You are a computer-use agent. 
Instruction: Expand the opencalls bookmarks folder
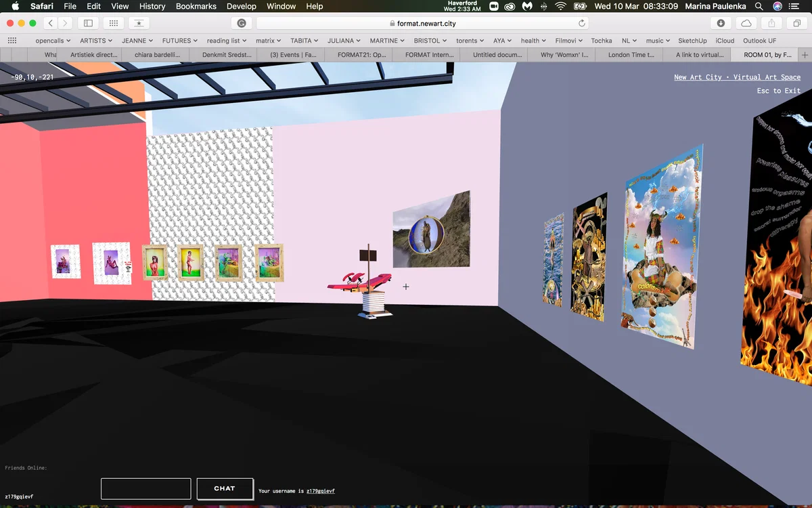pos(53,41)
